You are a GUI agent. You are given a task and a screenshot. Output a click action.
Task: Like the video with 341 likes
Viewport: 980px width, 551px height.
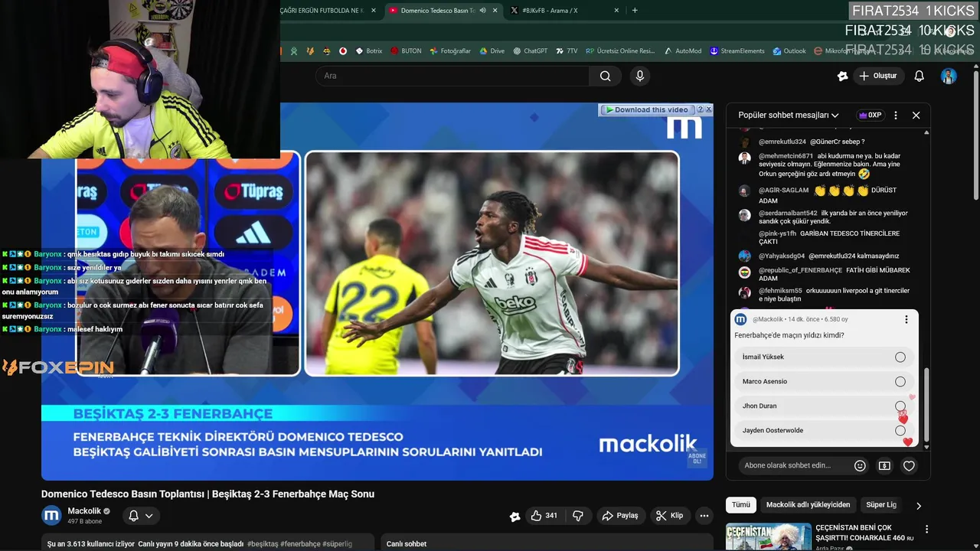544,516
